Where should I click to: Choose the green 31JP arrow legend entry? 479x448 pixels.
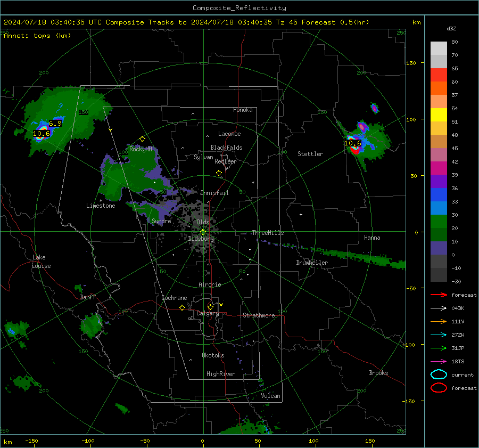click(x=439, y=348)
